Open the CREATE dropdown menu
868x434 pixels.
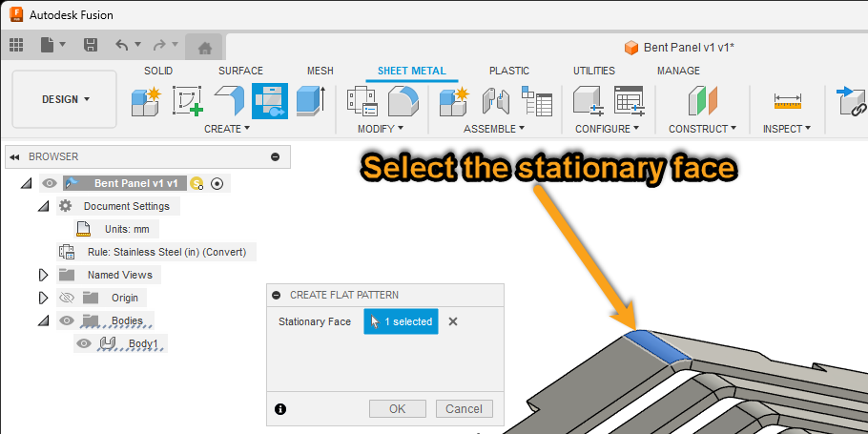(x=227, y=129)
